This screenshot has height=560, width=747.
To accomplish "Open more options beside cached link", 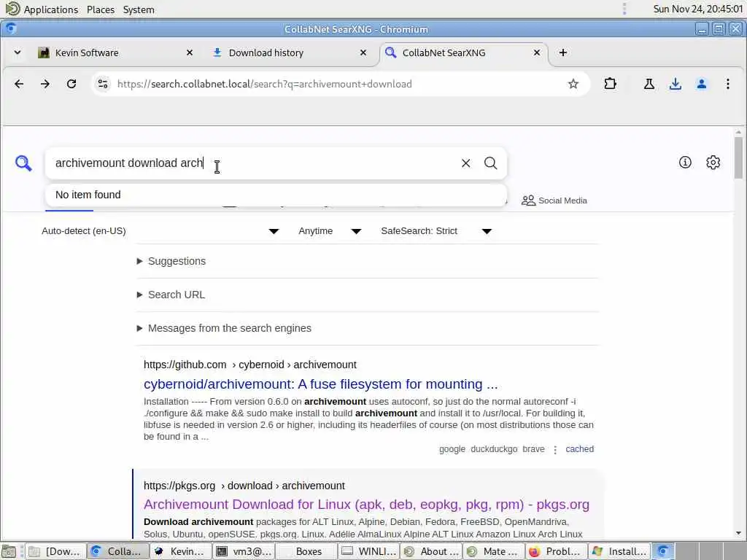I will [x=555, y=449].
